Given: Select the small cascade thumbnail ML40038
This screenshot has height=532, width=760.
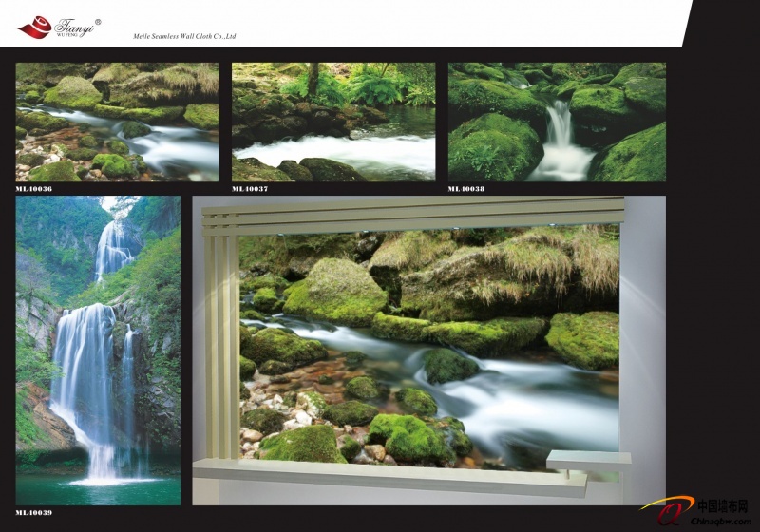Looking at the screenshot, I should (x=557, y=122).
